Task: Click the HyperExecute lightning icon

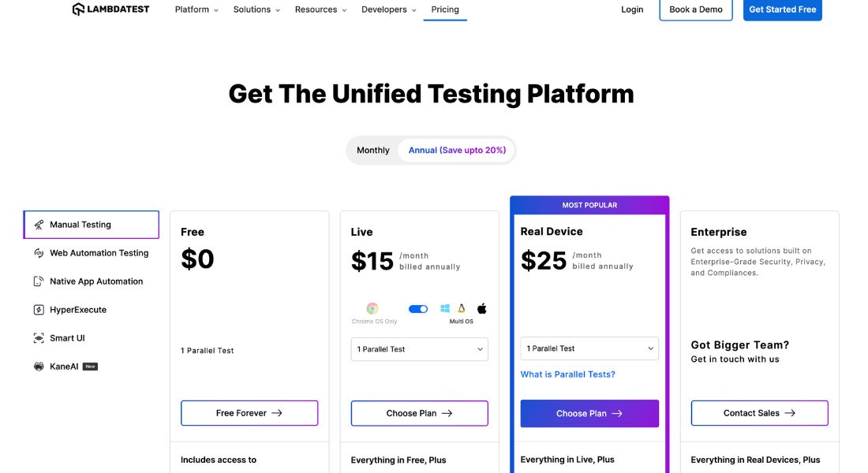Action: (x=39, y=310)
